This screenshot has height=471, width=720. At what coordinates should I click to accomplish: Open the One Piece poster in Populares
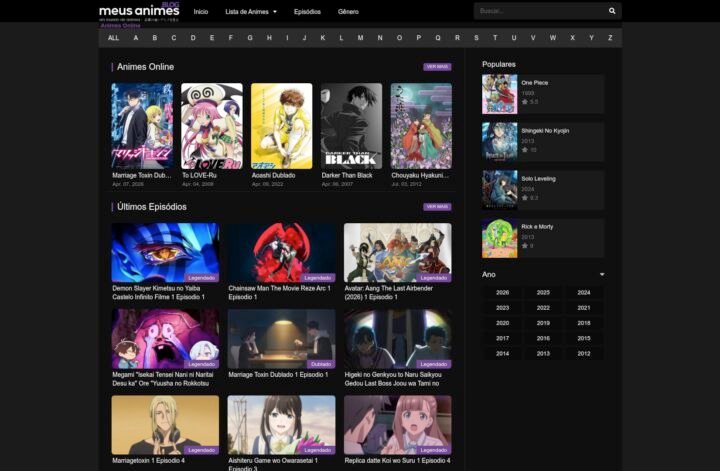[499, 94]
